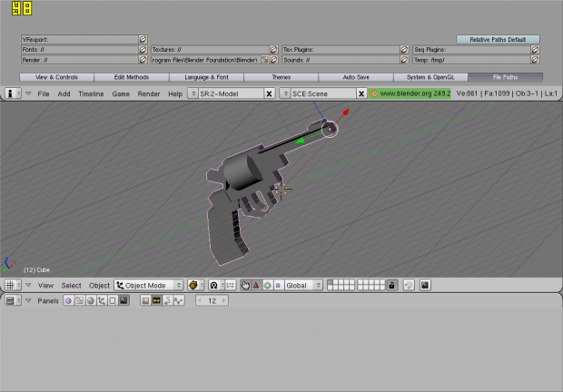The image size is (563, 392).
Task: Open the SCE:Scene browse arrows
Action: point(285,93)
